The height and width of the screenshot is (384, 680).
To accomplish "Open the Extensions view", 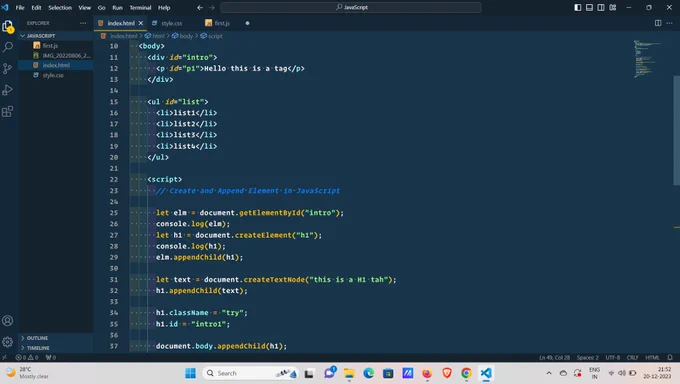I will (8, 112).
